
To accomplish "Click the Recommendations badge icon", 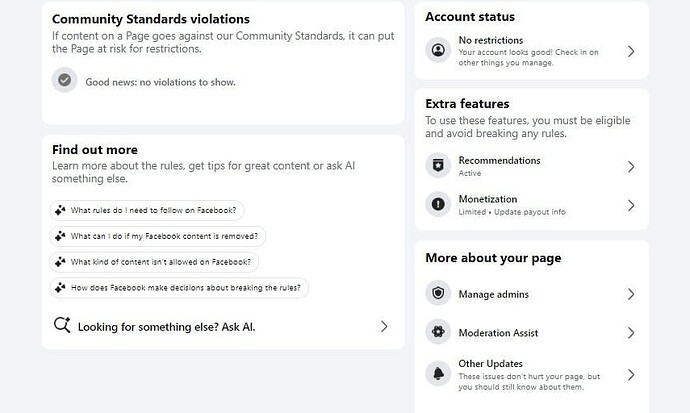I will [437, 166].
